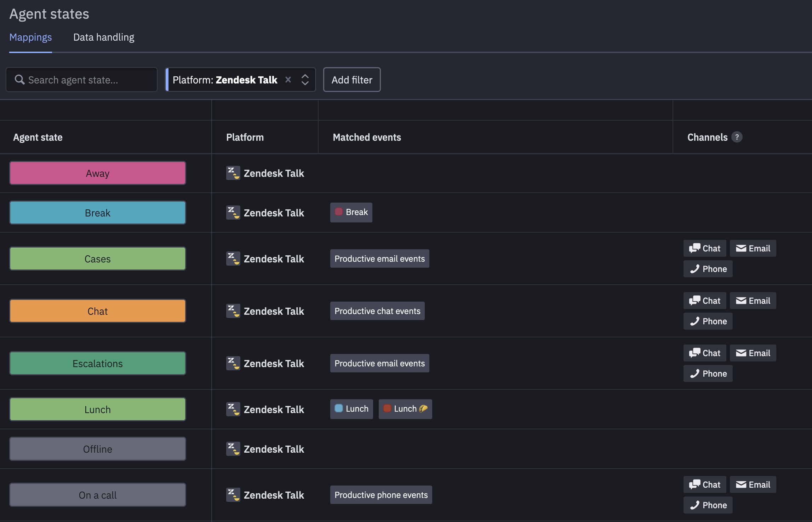Click Zendesk Talk icon in Cases row

coord(233,259)
